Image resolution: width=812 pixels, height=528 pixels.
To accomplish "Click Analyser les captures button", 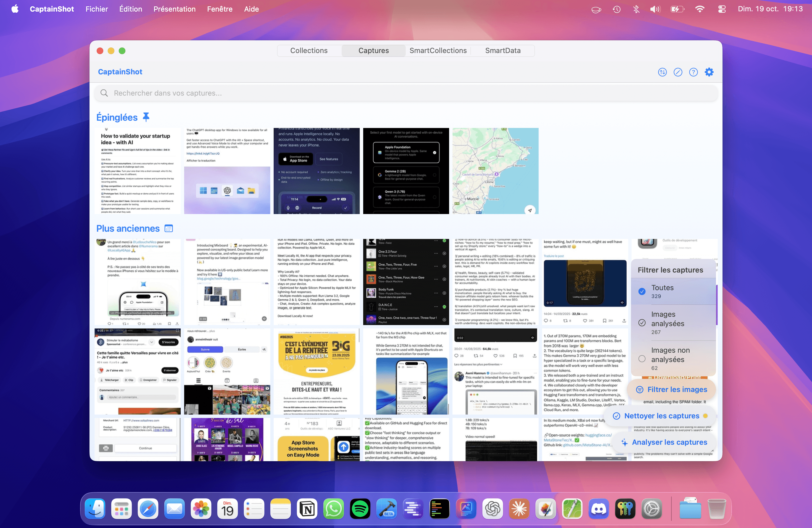I will coord(664,442).
